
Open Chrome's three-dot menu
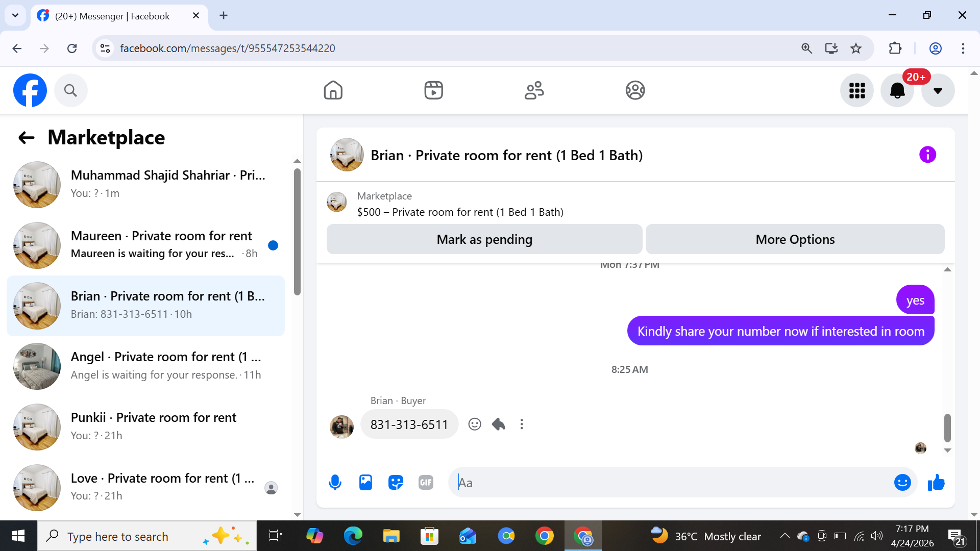coord(963,48)
